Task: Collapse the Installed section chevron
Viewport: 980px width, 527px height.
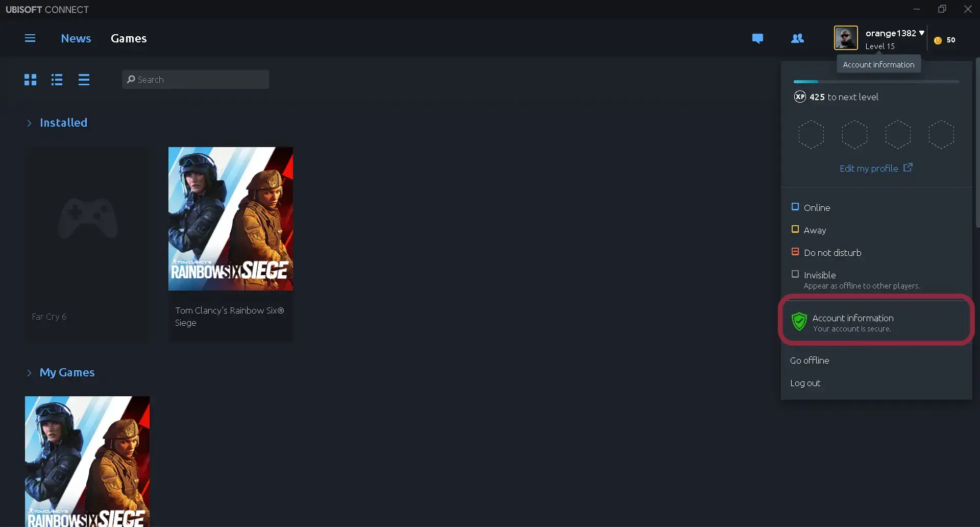Action: (29, 123)
